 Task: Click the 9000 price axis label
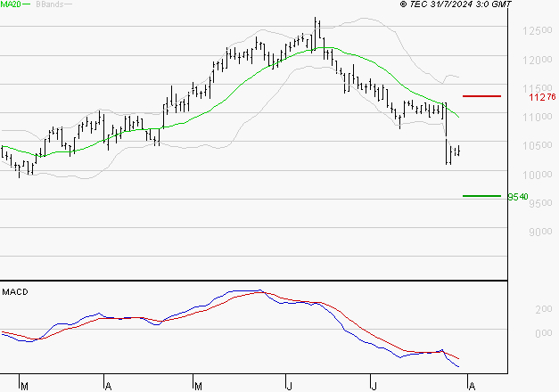click(540, 232)
